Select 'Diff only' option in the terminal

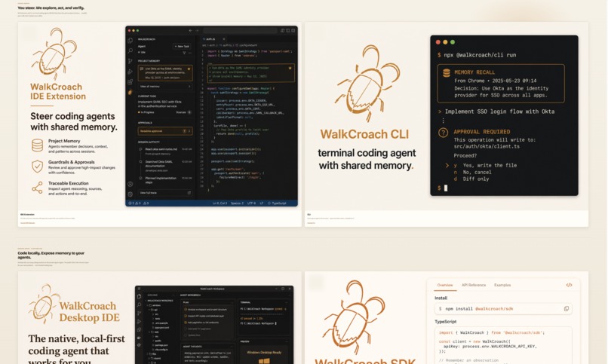pyautogui.click(x=471, y=179)
